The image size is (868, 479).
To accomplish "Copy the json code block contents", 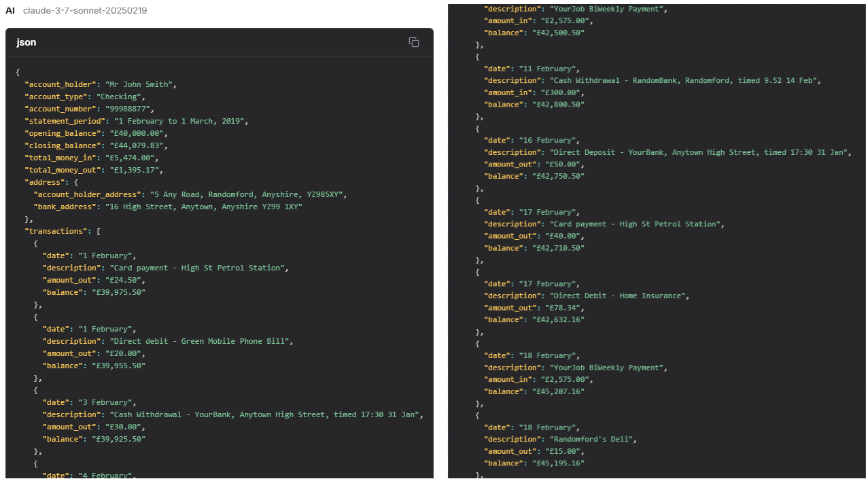I will tap(413, 42).
